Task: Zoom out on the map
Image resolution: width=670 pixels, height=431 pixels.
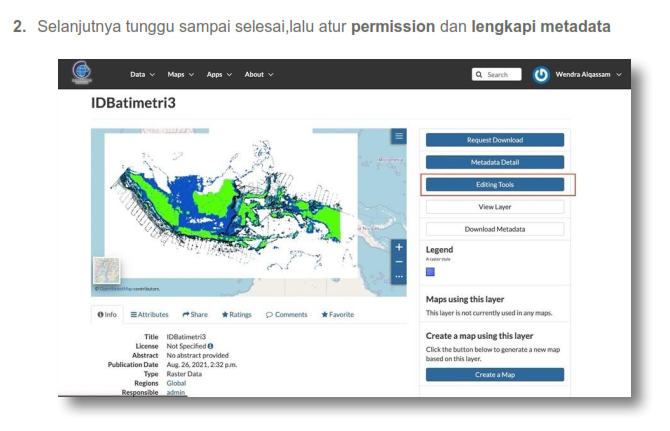Action: coord(399,261)
